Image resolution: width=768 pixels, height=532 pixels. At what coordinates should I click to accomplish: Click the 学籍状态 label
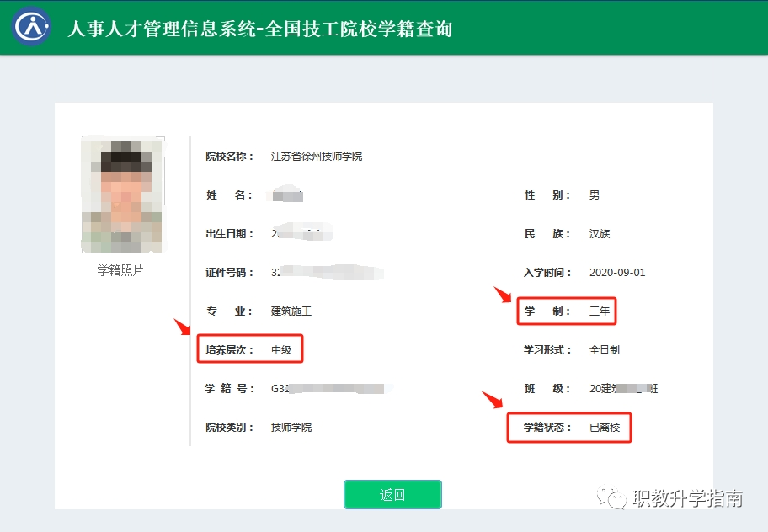coord(547,428)
